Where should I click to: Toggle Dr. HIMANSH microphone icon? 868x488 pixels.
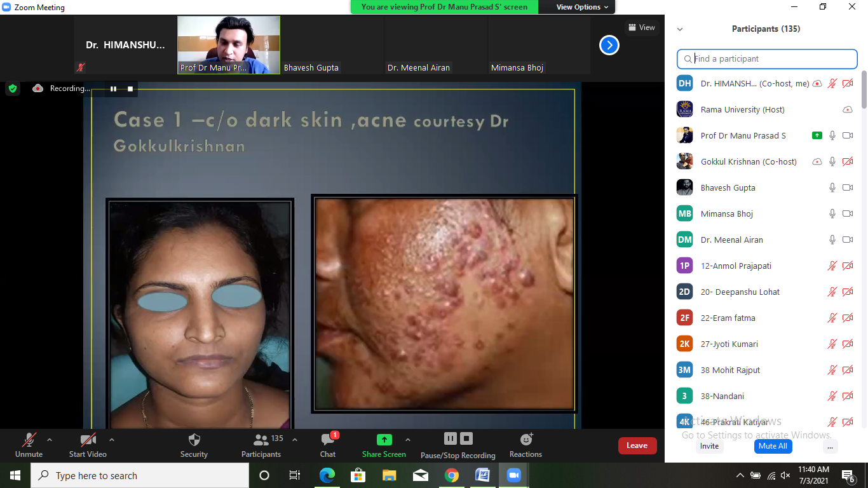pos(832,83)
